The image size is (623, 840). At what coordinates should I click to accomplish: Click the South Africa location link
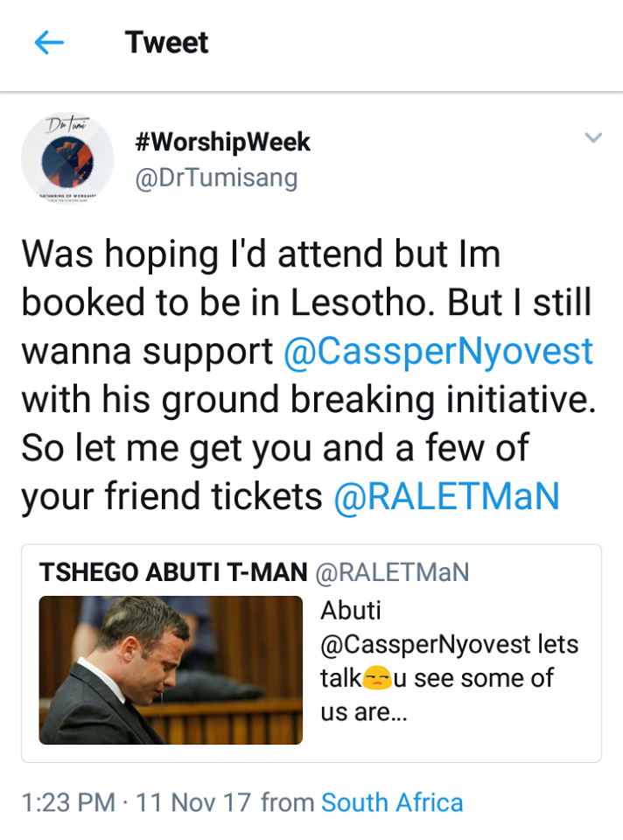tap(392, 802)
